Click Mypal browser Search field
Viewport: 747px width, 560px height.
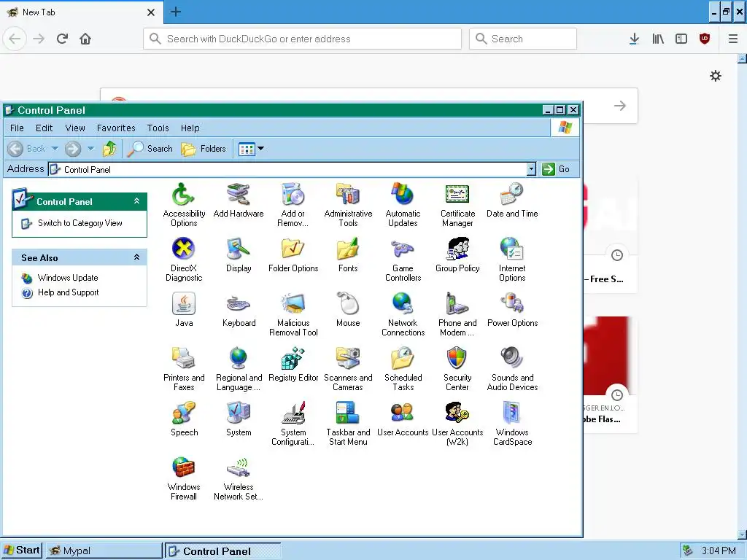[x=522, y=39]
